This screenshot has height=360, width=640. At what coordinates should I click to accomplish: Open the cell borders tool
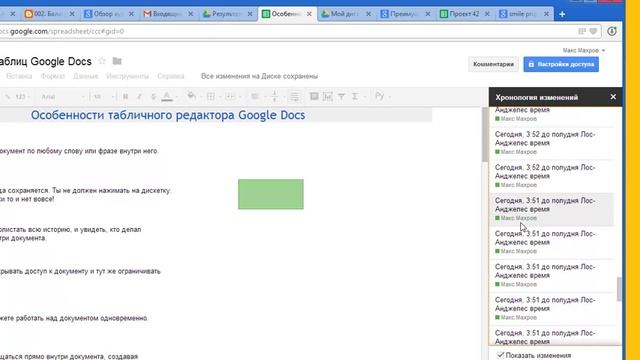point(211,97)
